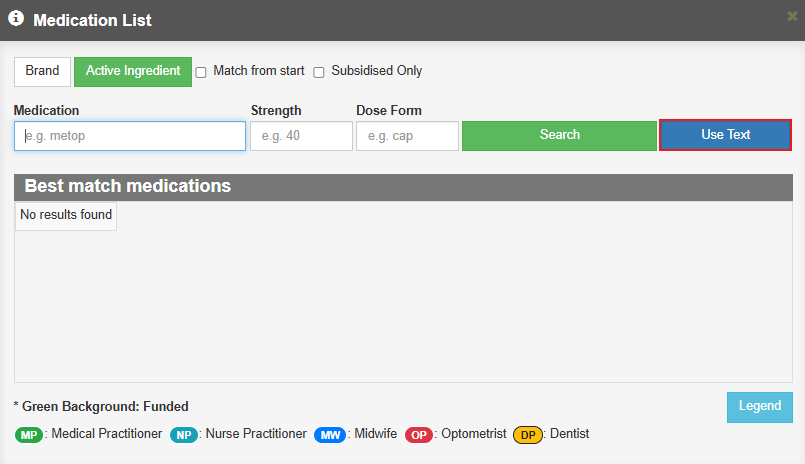Click the yellow DP Dentist badge
Image resolution: width=805 pixels, height=464 pixels.
528,435
